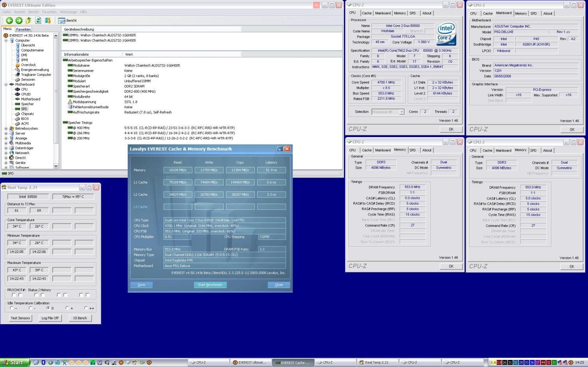Click the Close button in benchmark dialog

(279, 285)
